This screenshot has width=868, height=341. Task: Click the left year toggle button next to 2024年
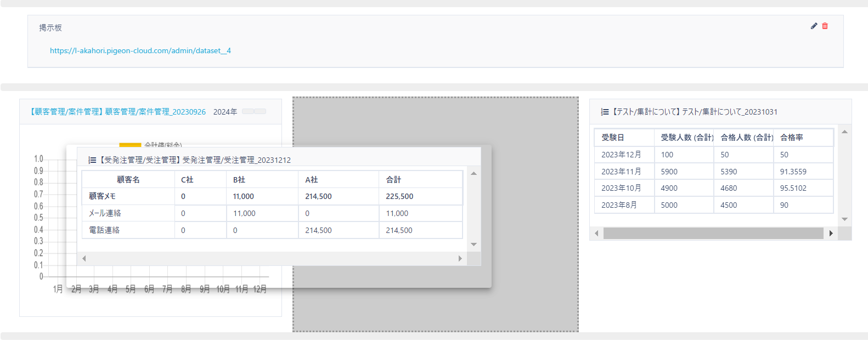[x=248, y=111]
